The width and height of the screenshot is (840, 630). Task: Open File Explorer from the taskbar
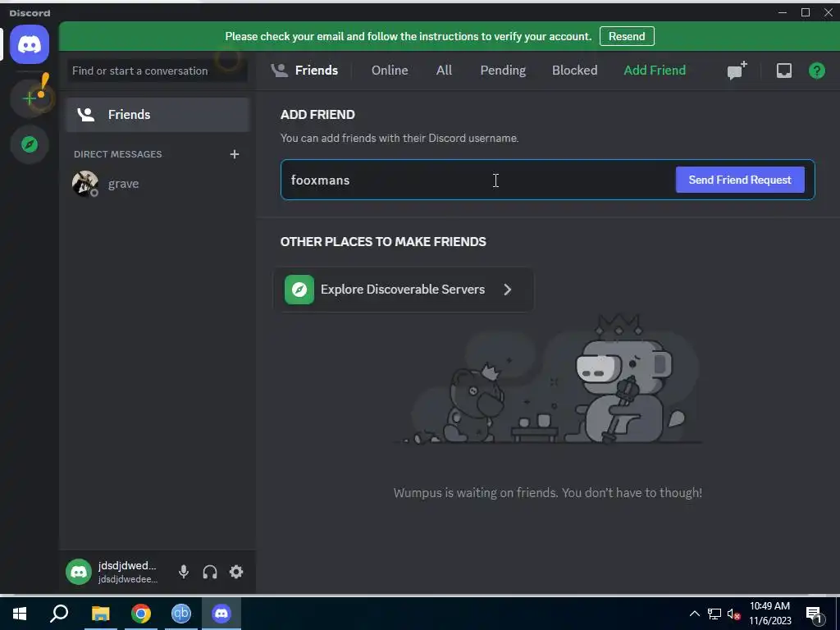(100, 614)
